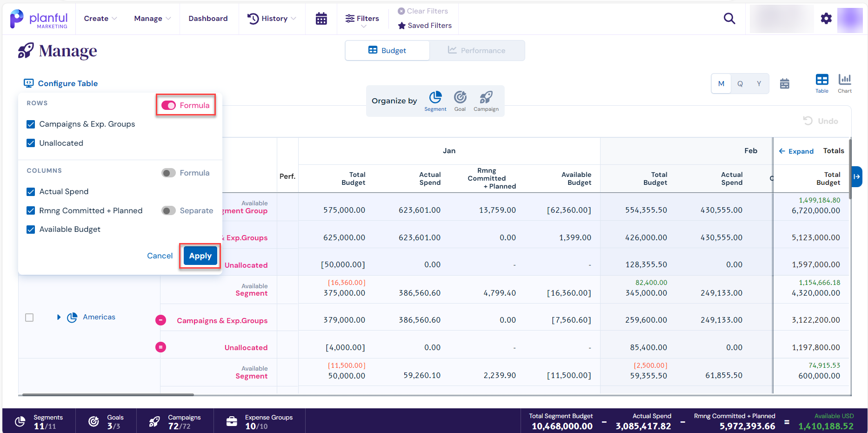This screenshot has width=868, height=433.
Task: Open the settings gear icon
Action: (x=826, y=19)
